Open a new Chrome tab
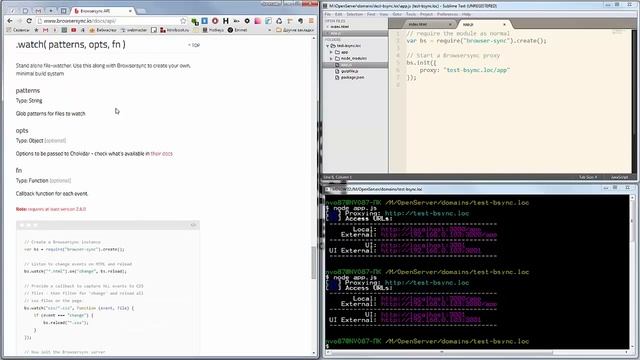The height and width of the screenshot is (360, 640). [x=141, y=11]
